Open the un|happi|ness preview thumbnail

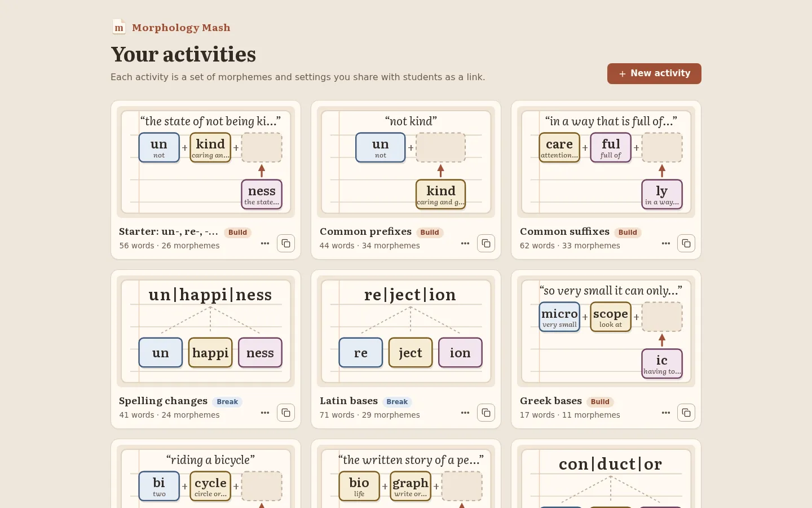coord(206,331)
